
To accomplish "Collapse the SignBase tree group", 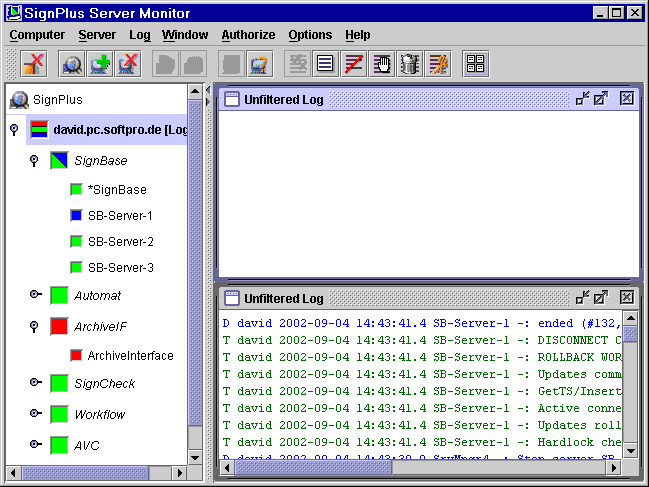I will click(x=34, y=160).
